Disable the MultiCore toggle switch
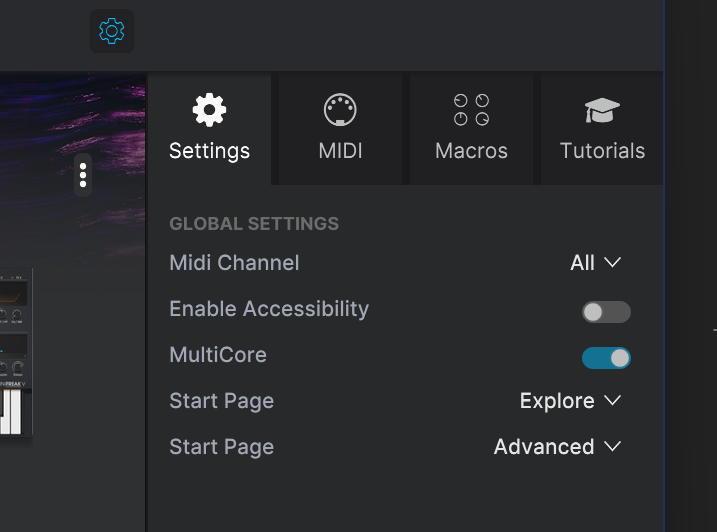The width and height of the screenshot is (717, 532). coord(606,358)
